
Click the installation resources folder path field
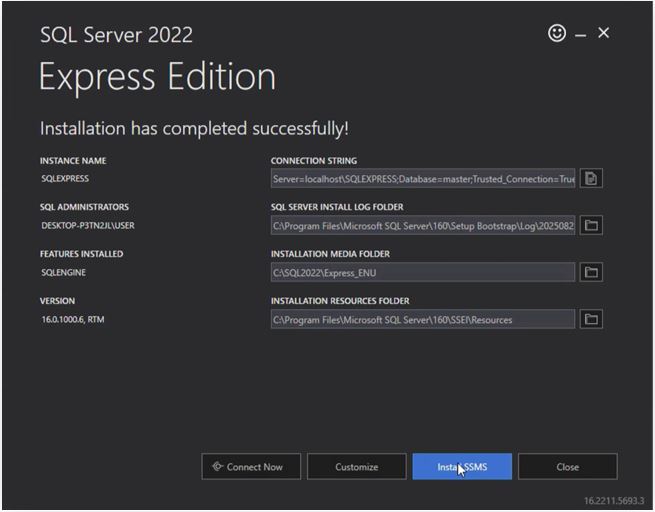pyautogui.click(x=422, y=319)
